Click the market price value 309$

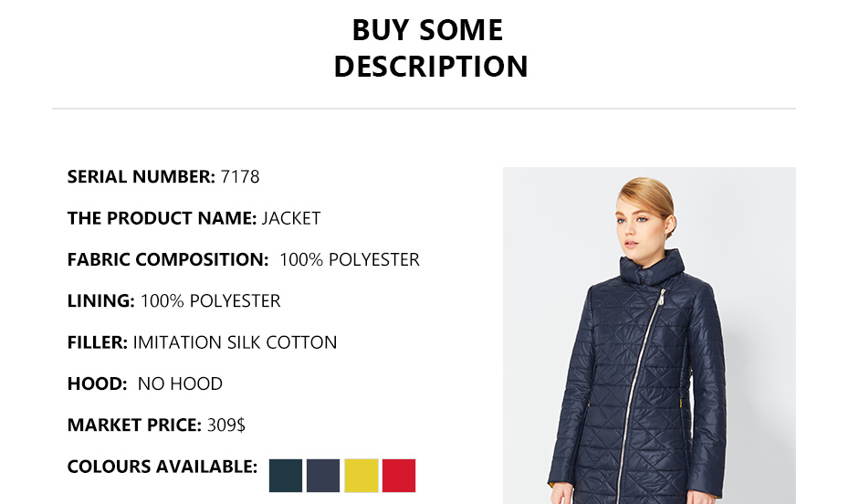coord(225,425)
